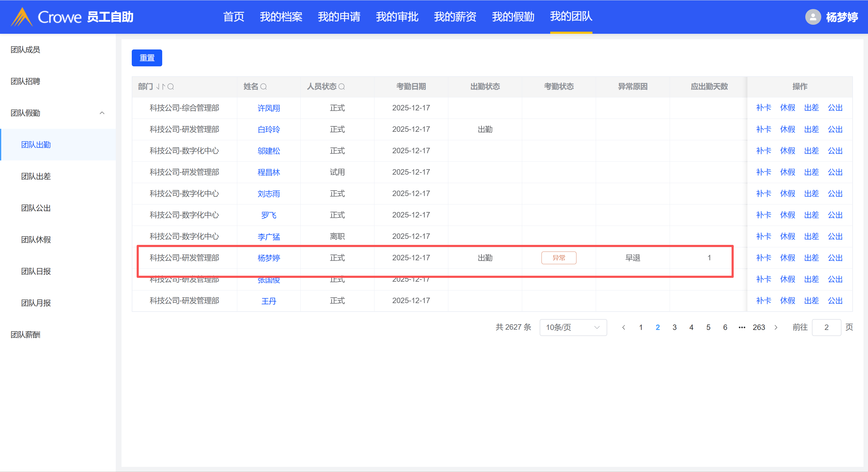Open 团队薪酬 in the sidebar
The image size is (868, 472).
25,334
